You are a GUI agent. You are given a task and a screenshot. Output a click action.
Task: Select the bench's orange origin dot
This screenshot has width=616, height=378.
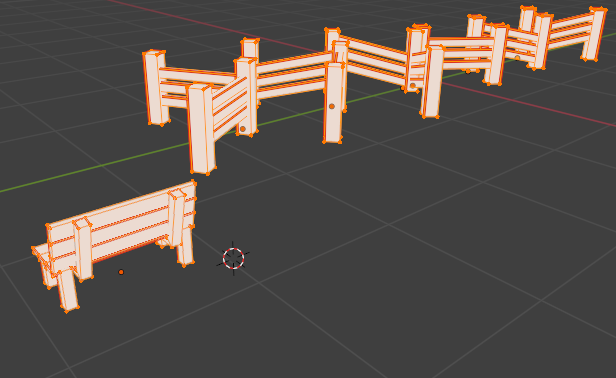(x=121, y=272)
